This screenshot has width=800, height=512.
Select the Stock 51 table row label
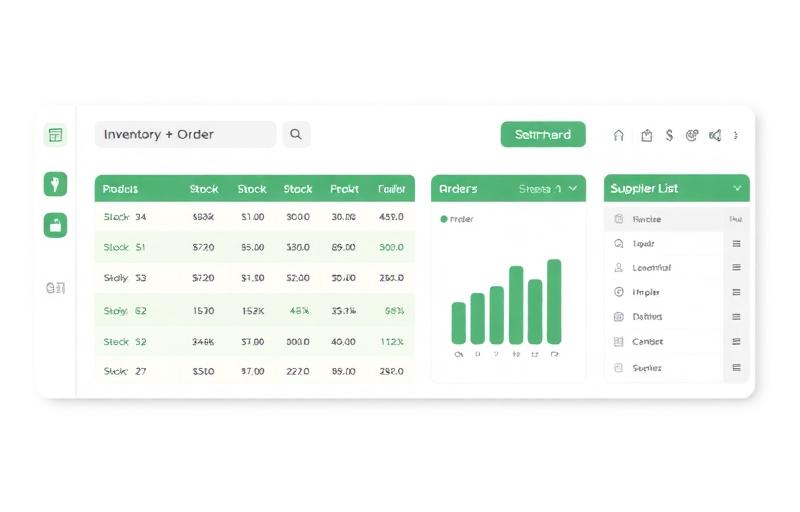124,247
